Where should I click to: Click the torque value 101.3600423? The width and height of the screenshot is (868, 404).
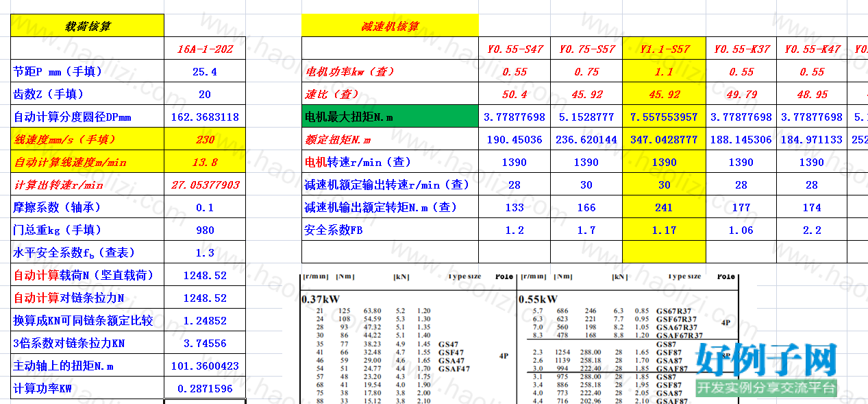tap(205, 366)
